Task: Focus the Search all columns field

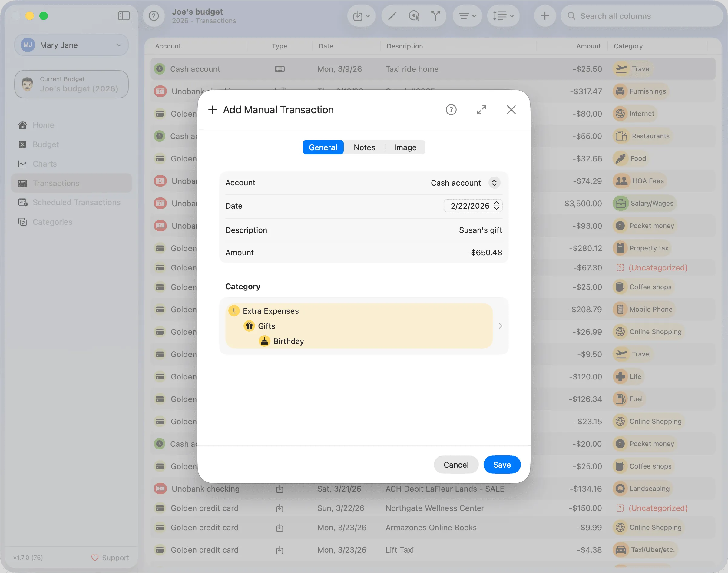Action: [x=642, y=16]
